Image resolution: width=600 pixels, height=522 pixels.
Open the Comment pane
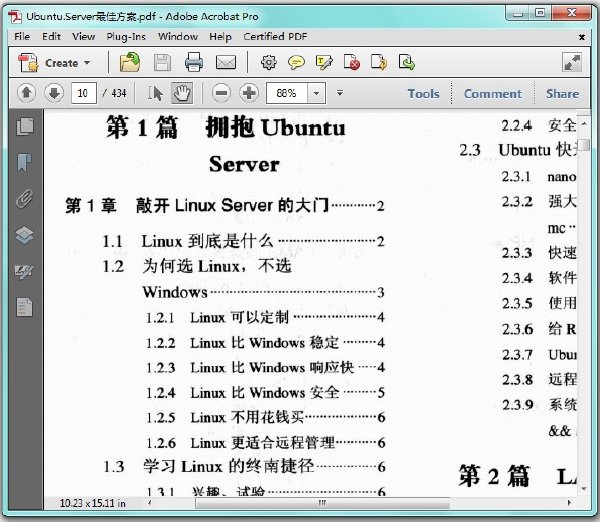click(x=492, y=94)
